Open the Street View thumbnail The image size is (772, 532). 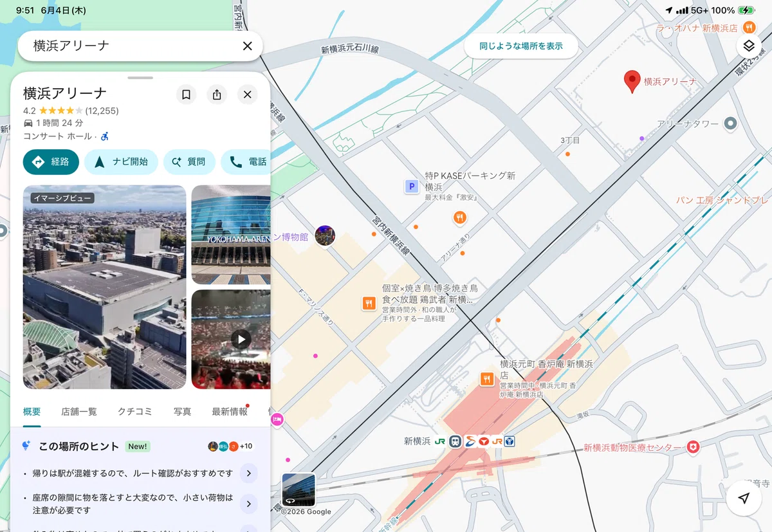(299, 490)
